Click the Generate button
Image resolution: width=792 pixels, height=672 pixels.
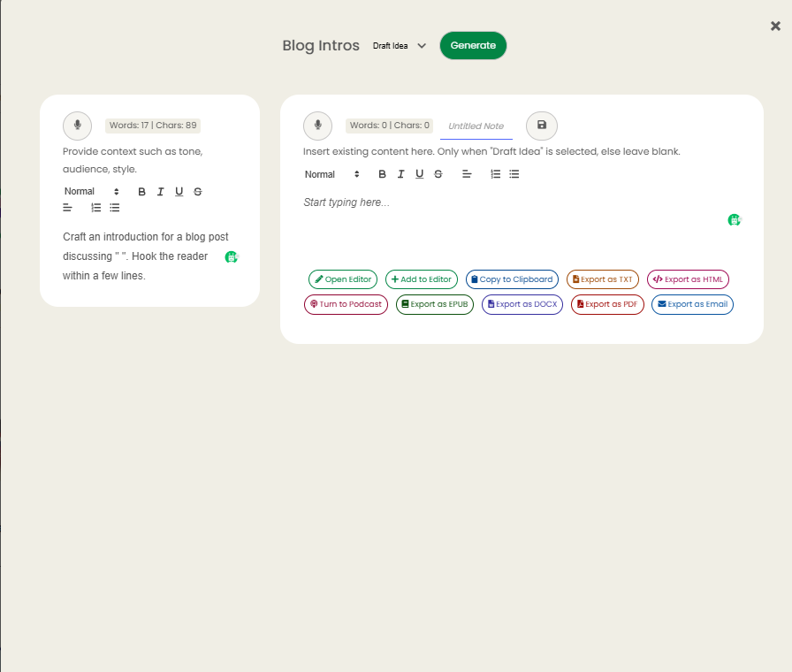click(x=473, y=45)
